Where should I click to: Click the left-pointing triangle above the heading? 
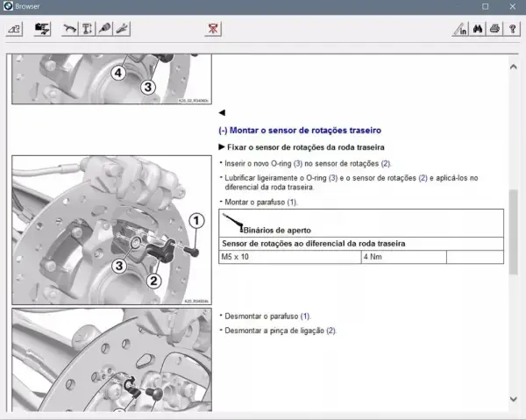click(222, 113)
